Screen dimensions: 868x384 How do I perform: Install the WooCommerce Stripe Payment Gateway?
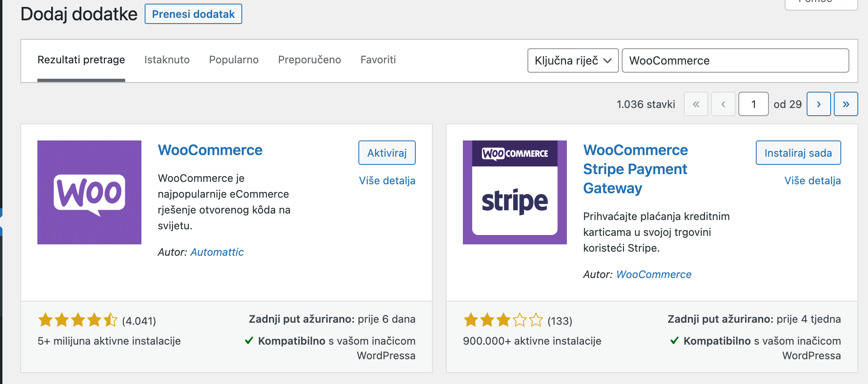tap(798, 153)
